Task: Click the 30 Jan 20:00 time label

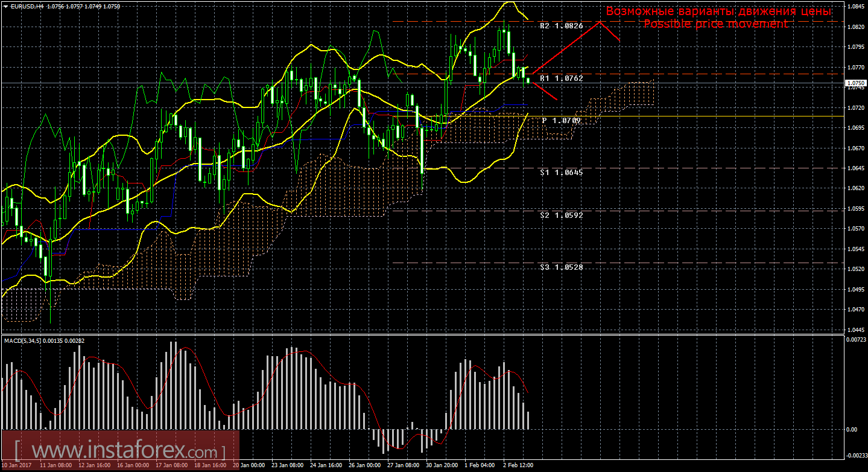Action: (442, 466)
